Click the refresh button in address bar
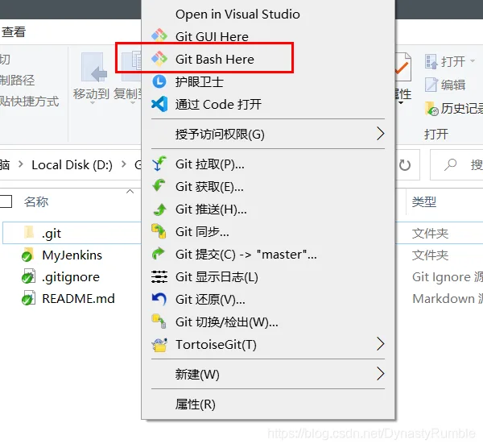The image size is (483, 448). [405, 165]
